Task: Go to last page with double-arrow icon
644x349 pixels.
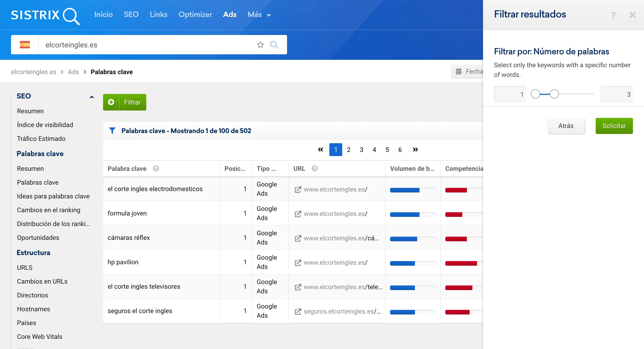Action: (415, 150)
